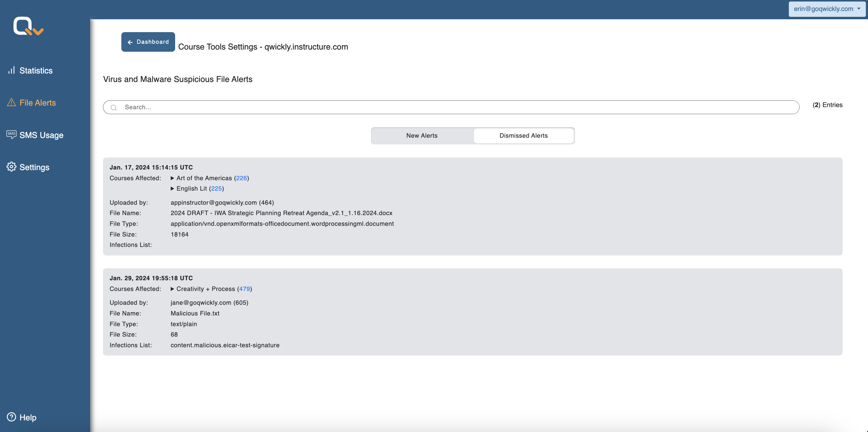Viewport: 868px width, 432px height.
Task: Click the back arrow on Dashboard button
Action: coord(130,42)
